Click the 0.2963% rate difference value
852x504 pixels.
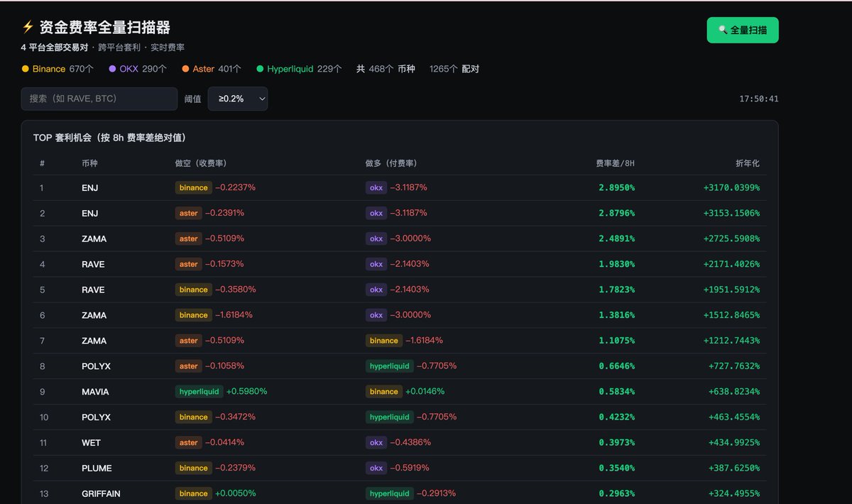click(616, 494)
